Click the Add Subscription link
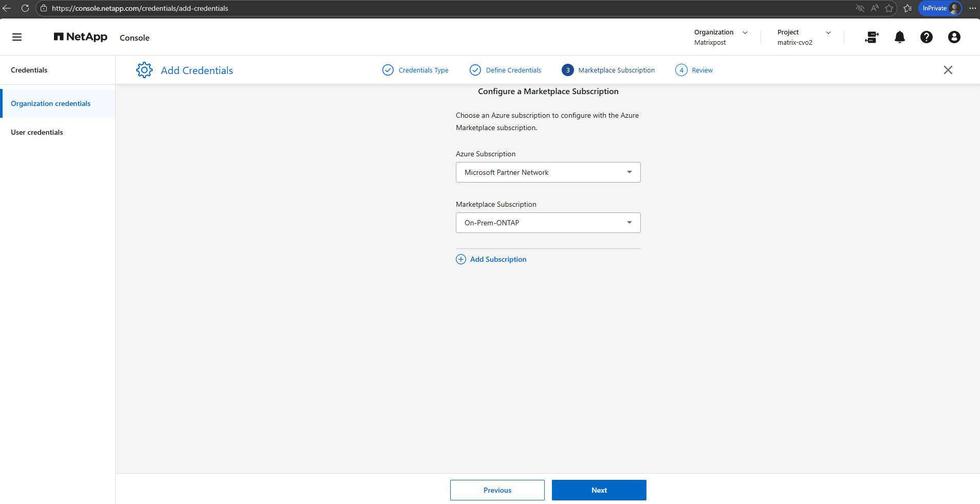The height and width of the screenshot is (504, 980). pos(491,259)
